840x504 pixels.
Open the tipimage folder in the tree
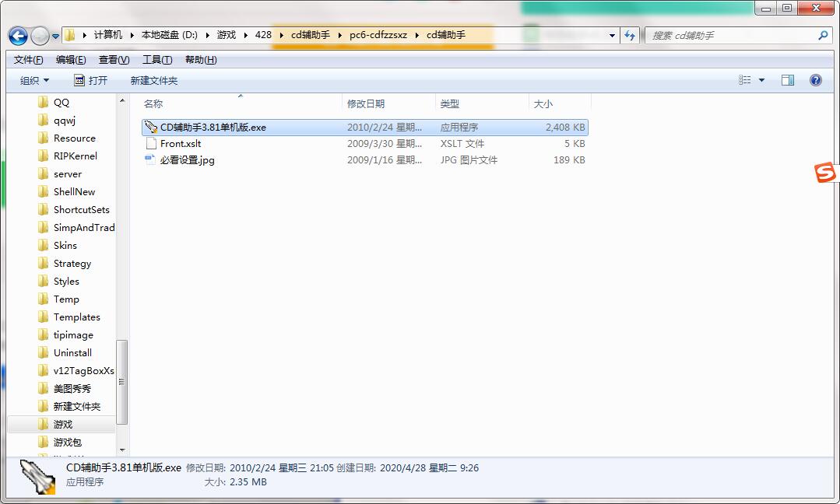pyautogui.click(x=73, y=335)
